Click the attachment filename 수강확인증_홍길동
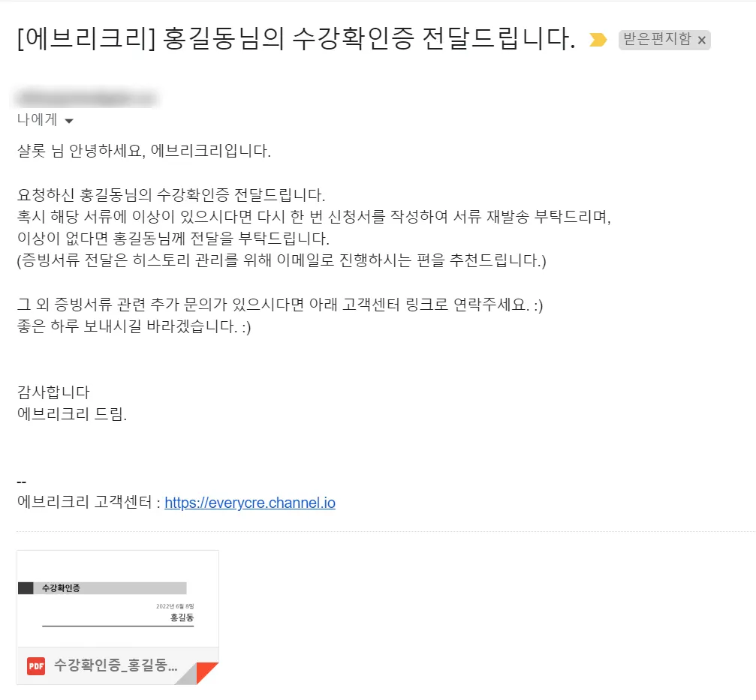Screen dimensions: 756x700 click(x=116, y=665)
